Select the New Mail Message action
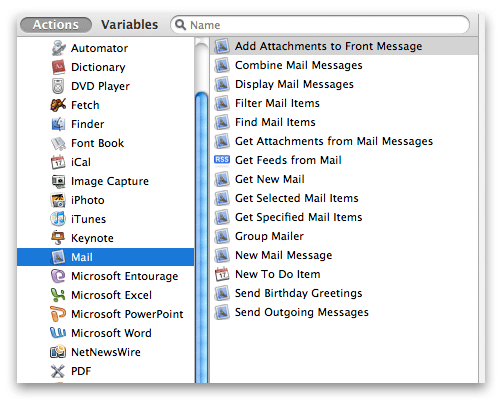The image size is (502, 407). (x=344, y=255)
